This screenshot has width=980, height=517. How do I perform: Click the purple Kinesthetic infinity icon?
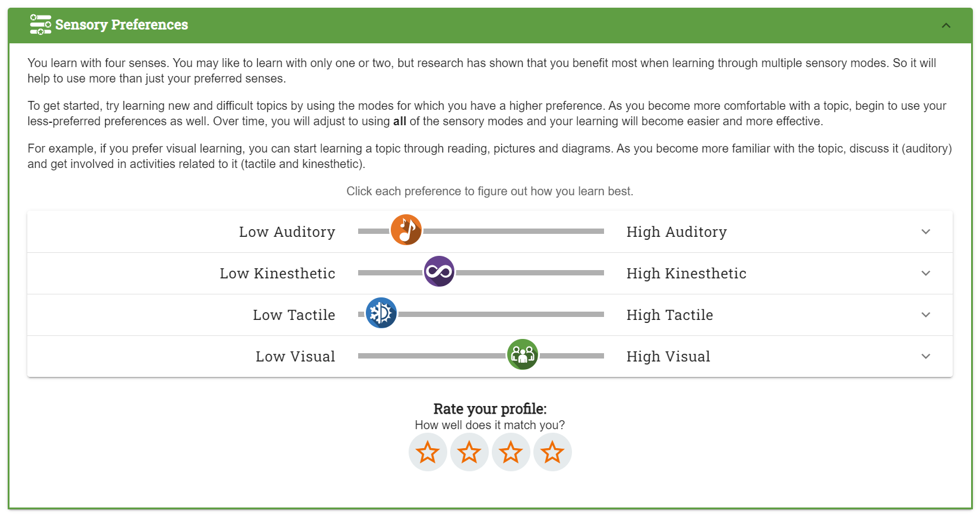pyautogui.click(x=440, y=271)
